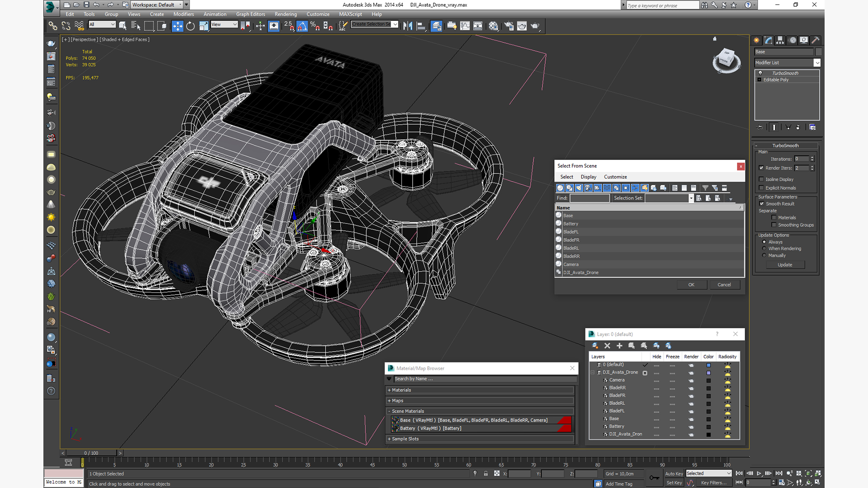Screen dimensions: 868x488
Task: Toggle the Render Iters checkbox
Action: point(761,168)
